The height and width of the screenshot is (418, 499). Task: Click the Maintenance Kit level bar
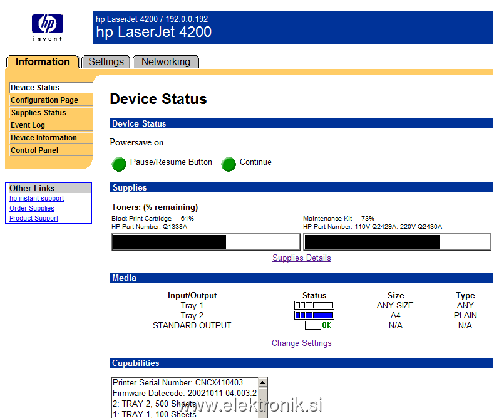click(397, 242)
